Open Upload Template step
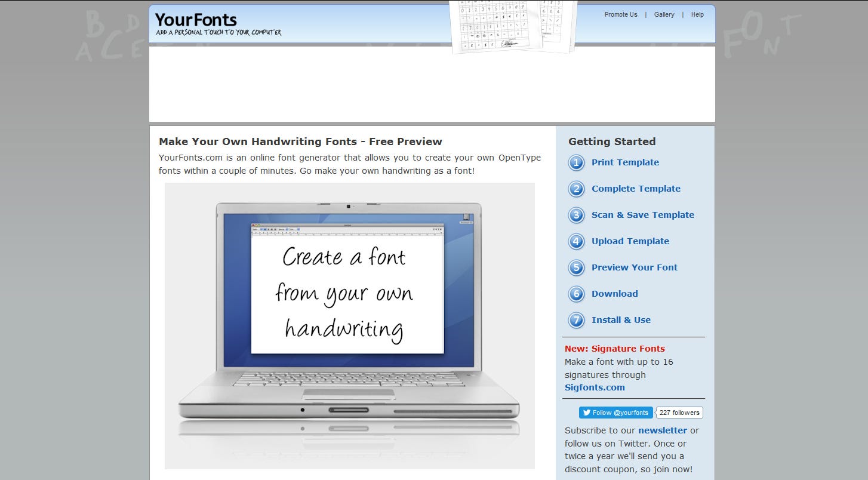The width and height of the screenshot is (868, 480). pyautogui.click(x=630, y=241)
